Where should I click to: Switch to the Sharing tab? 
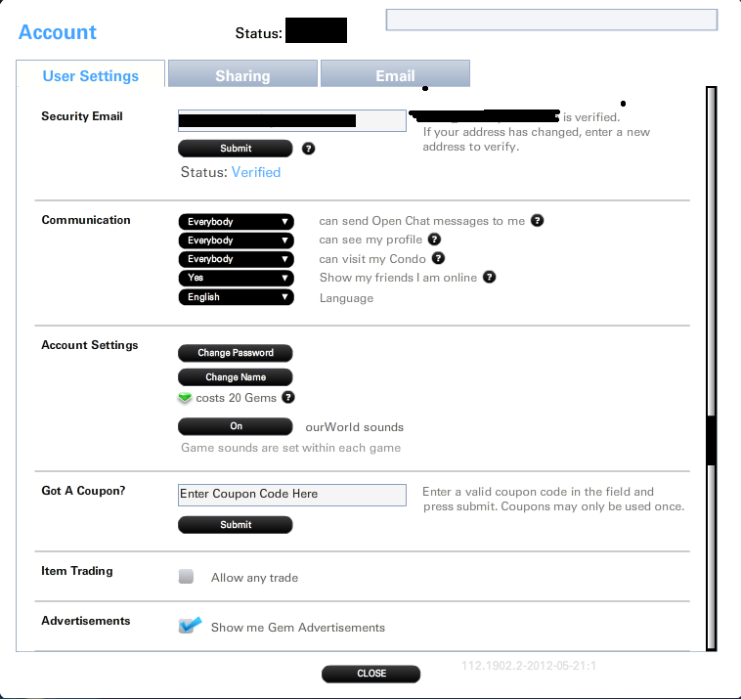(242, 75)
